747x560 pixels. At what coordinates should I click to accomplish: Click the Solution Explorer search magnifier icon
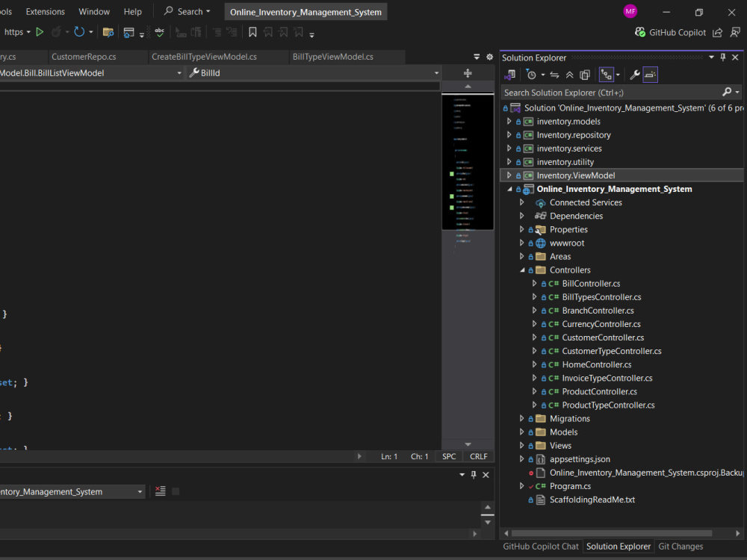click(x=727, y=92)
